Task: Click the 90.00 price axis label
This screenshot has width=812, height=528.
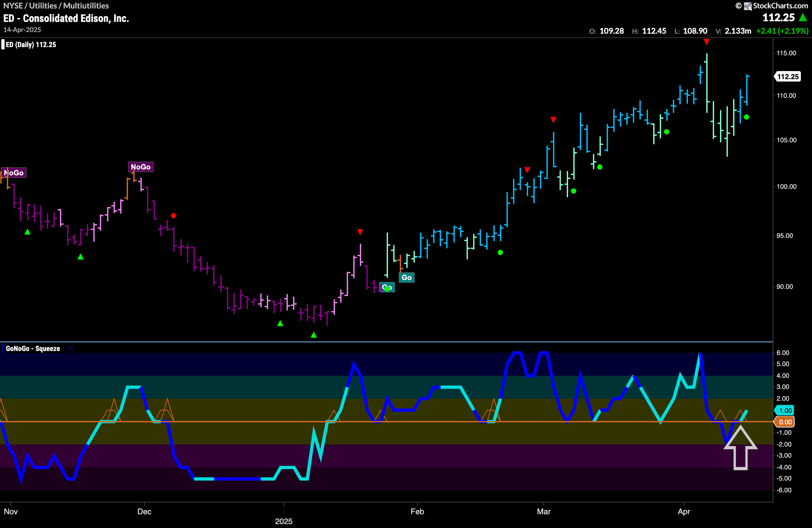Action: (784, 287)
